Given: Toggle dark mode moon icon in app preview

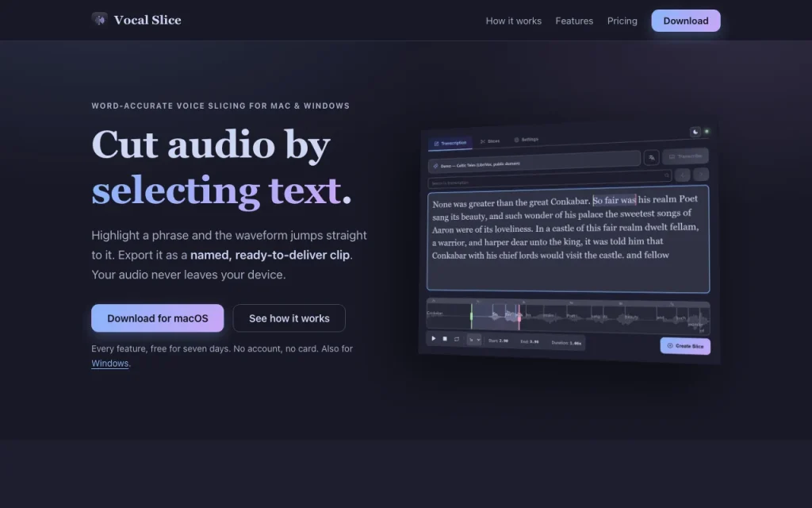Looking at the screenshot, I should [695, 133].
